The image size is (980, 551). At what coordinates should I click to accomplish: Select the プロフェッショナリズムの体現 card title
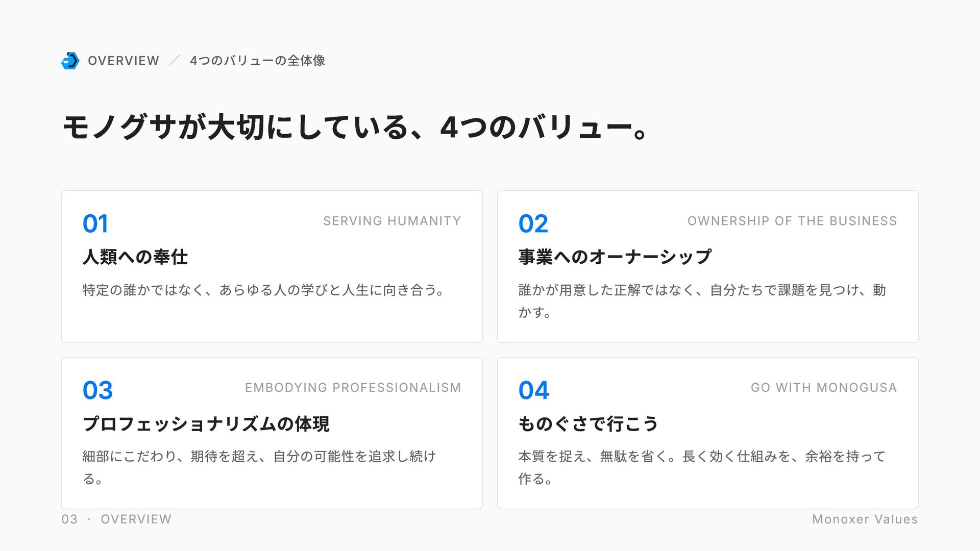(206, 423)
